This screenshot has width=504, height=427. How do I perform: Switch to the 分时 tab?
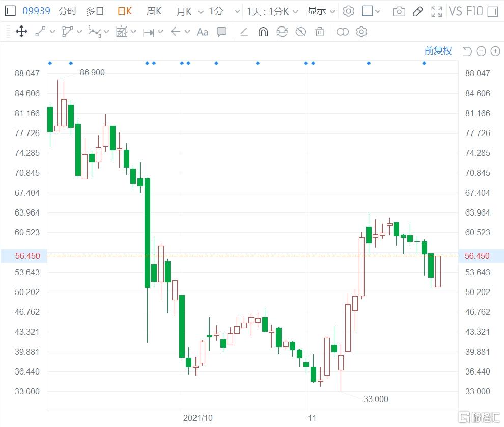[67, 11]
